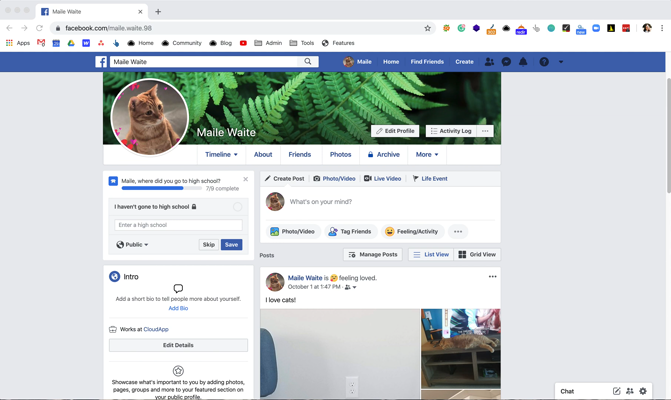Open the More dropdown on profile
Screen dimensions: 671x400
pyautogui.click(x=427, y=155)
